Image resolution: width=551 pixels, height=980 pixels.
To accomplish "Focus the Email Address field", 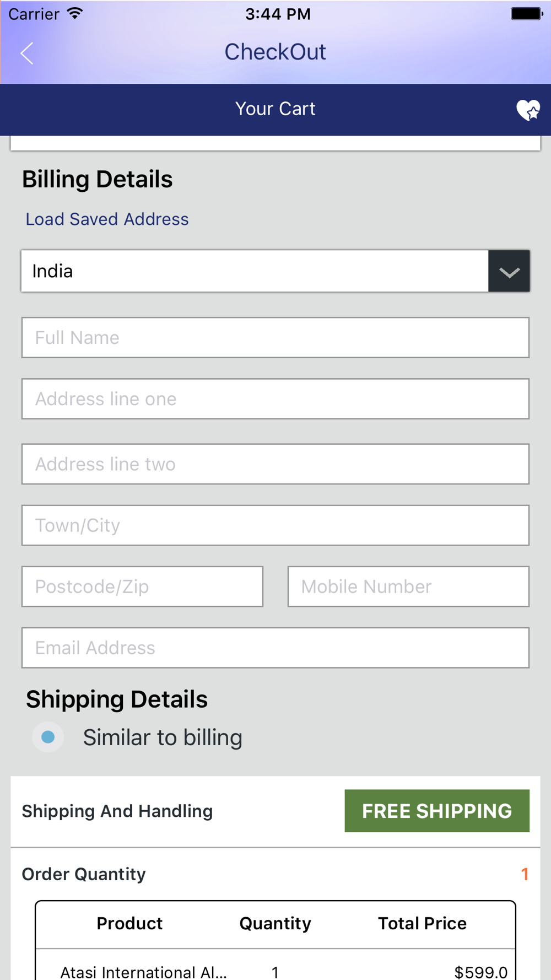I will [275, 648].
